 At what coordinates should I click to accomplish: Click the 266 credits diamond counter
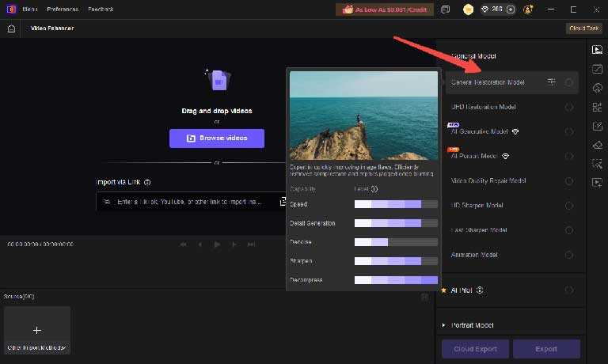pyautogui.click(x=493, y=9)
